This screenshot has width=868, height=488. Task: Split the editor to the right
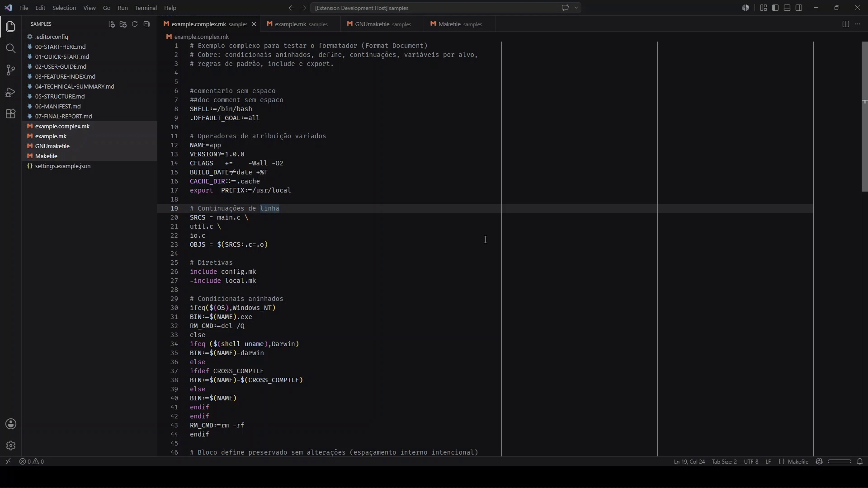[846, 24]
